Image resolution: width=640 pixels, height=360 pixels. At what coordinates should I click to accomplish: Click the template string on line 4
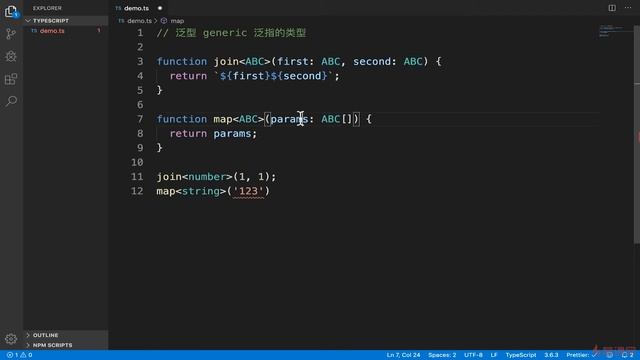pos(273,76)
